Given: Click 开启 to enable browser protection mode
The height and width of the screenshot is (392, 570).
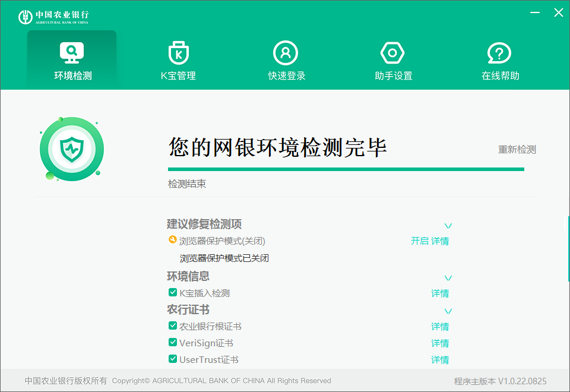Looking at the screenshot, I should click(419, 241).
